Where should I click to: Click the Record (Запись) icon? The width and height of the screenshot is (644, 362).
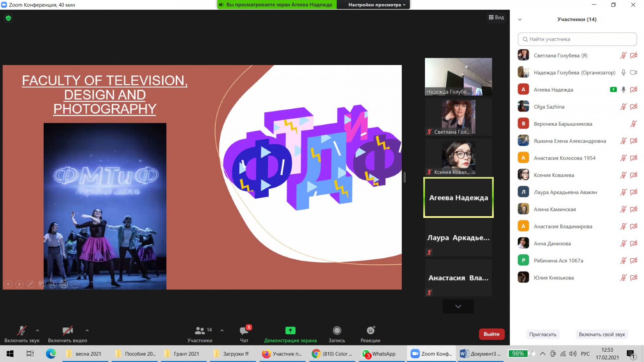point(337,331)
